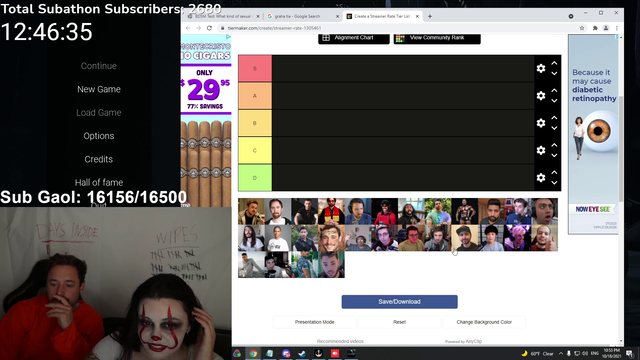Open Steam from the taskbar
The height and width of the screenshot is (360, 640).
pyautogui.click(x=302, y=353)
